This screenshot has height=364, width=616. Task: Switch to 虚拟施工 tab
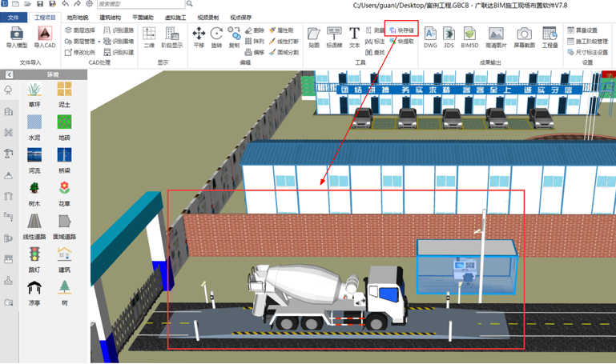click(175, 18)
